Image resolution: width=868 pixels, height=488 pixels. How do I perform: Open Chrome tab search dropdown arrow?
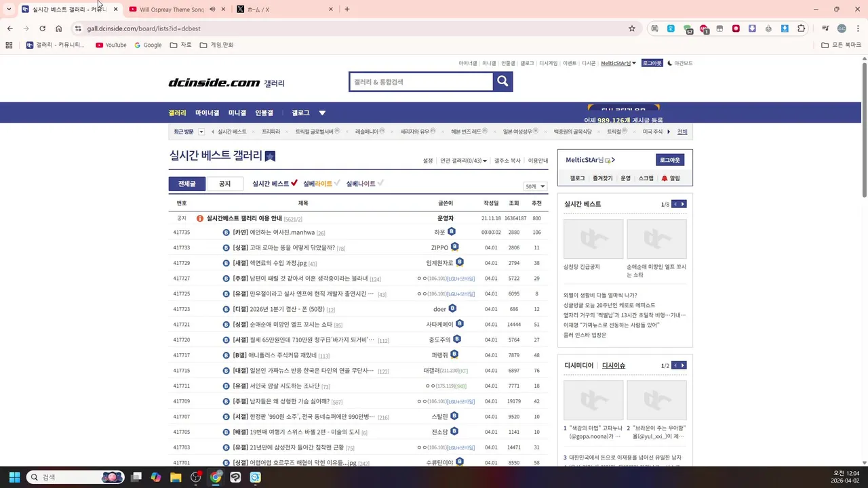(x=9, y=9)
